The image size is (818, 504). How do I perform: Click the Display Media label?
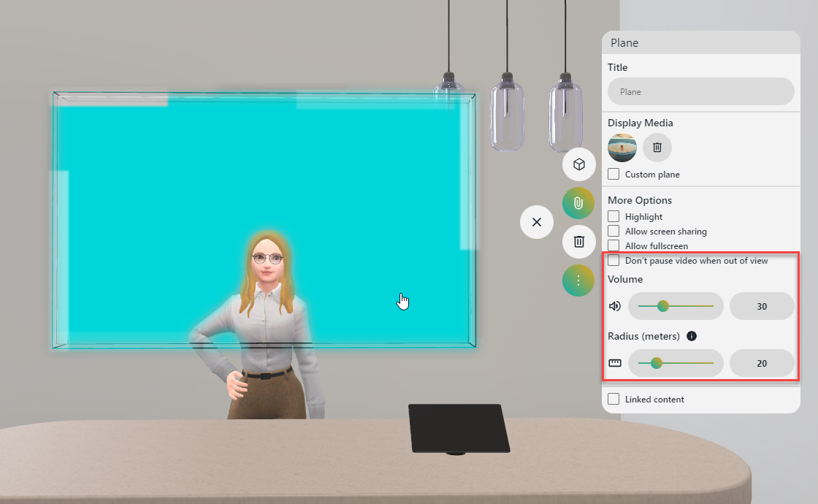[x=640, y=123]
